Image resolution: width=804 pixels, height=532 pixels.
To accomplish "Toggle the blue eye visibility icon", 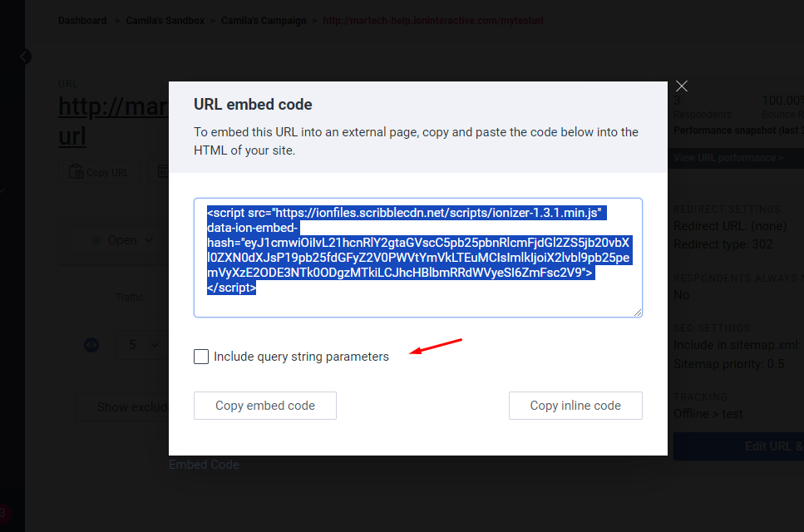I will (91, 345).
